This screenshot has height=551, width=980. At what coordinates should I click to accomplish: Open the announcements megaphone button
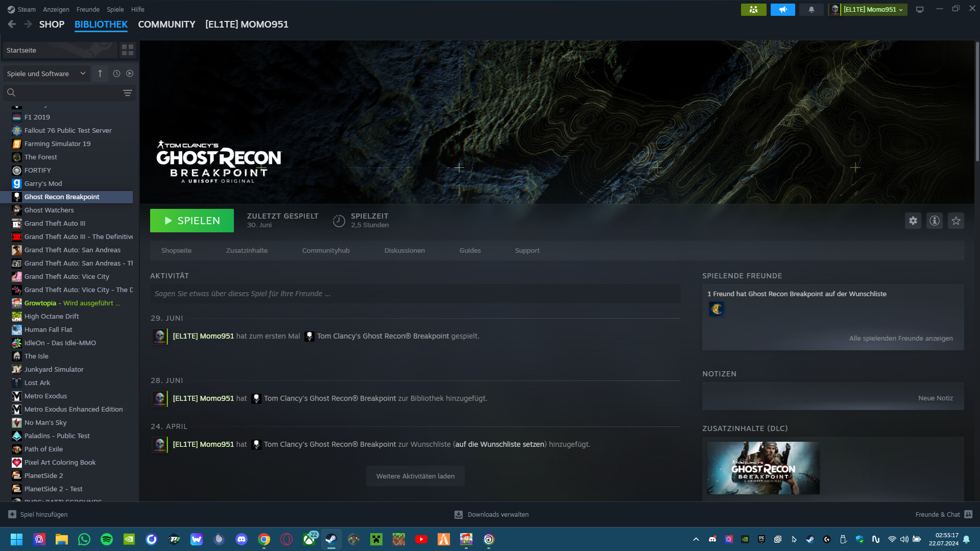click(x=782, y=10)
